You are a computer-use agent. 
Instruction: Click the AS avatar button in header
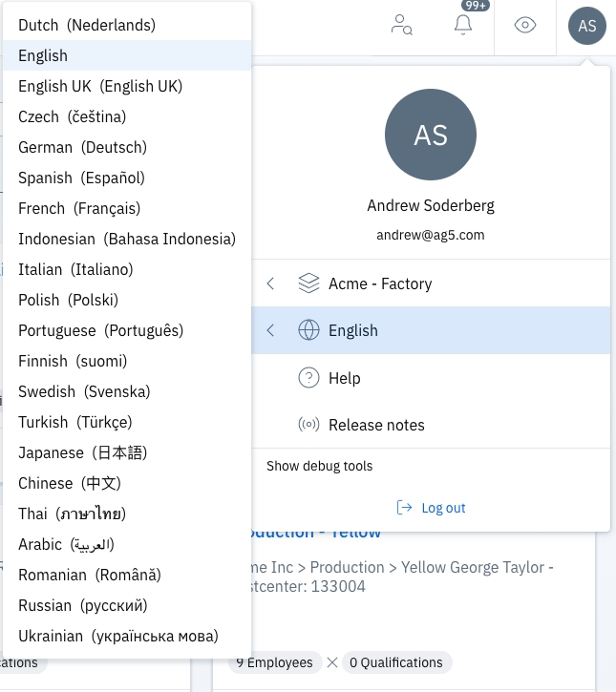click(586, 26)
